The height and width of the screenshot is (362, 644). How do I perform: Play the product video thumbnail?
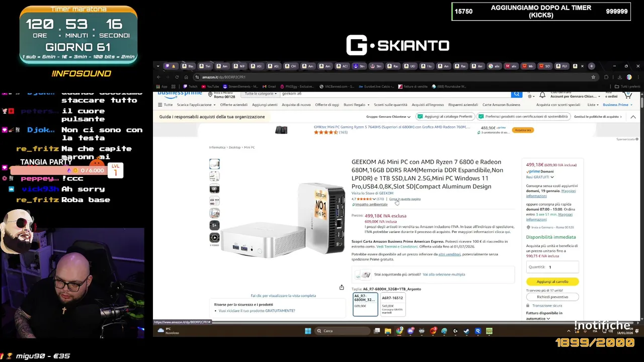[x=214, y=238]
